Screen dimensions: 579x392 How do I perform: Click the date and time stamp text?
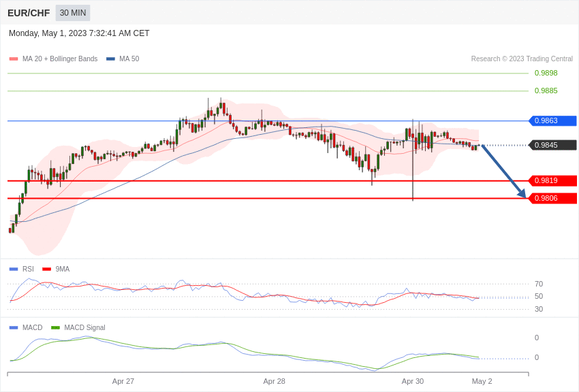pos(79,33)
